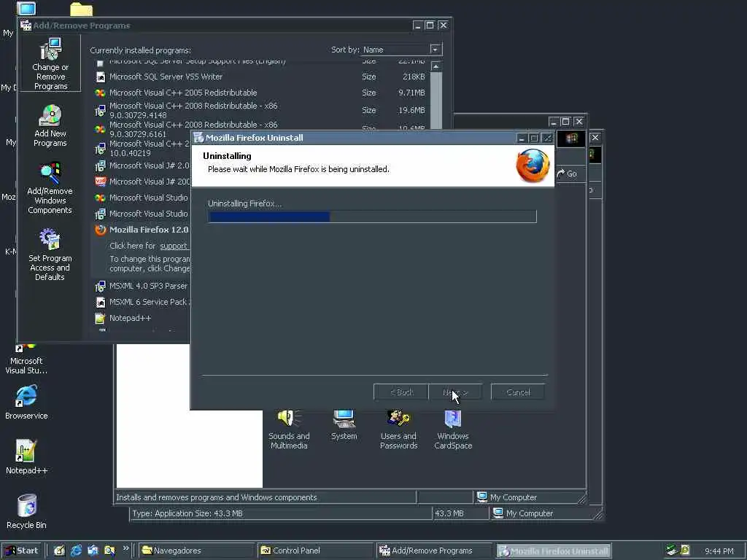Click the yellow folder icon at top of desktop
Viewport: 747px width, 560px height.
click(x=82, y=9)
